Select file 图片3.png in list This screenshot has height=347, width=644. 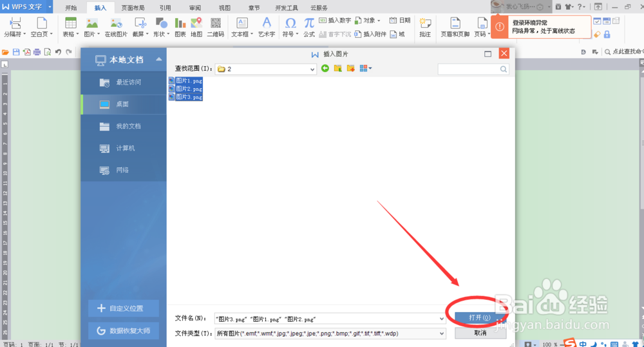[x=185, y=97]
